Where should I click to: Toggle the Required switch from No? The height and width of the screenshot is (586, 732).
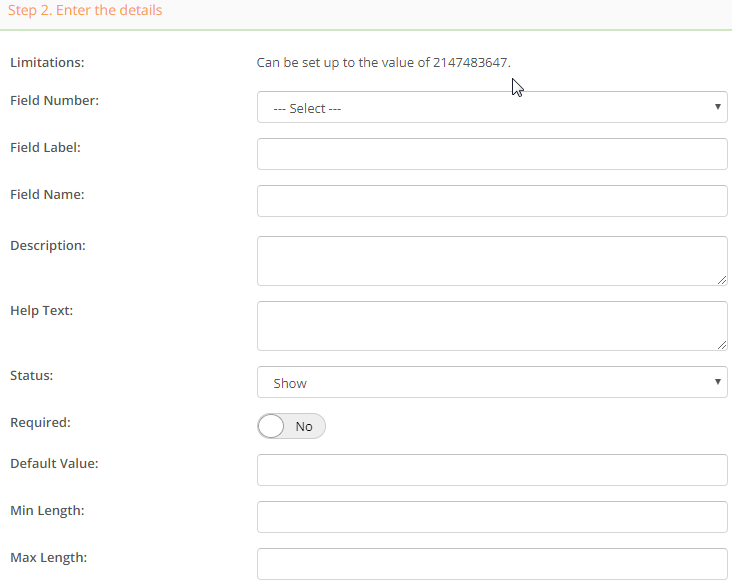tap(291, 426)
